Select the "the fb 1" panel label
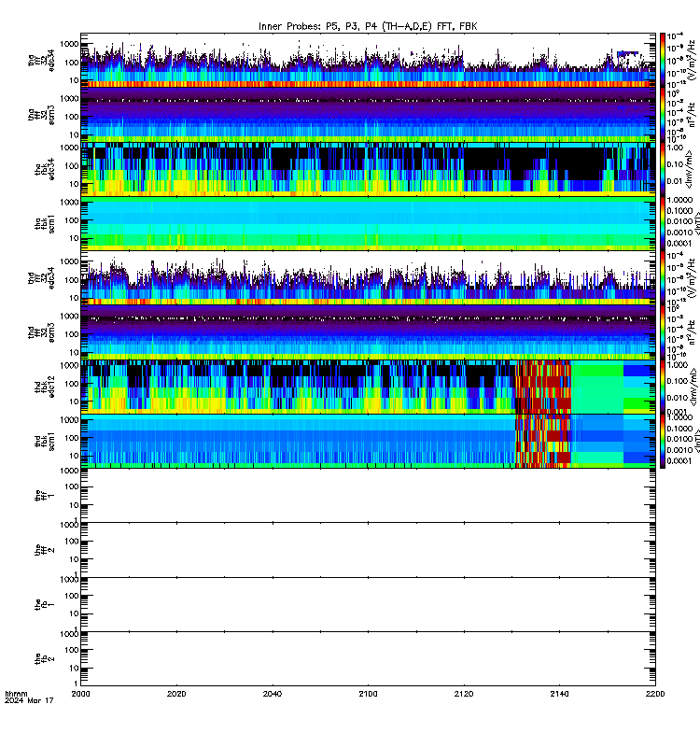700x747 pixels. 45,604
